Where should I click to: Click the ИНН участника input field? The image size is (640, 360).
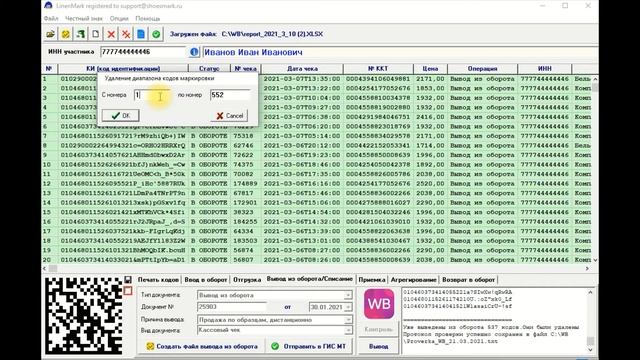[x=143, y=52]
